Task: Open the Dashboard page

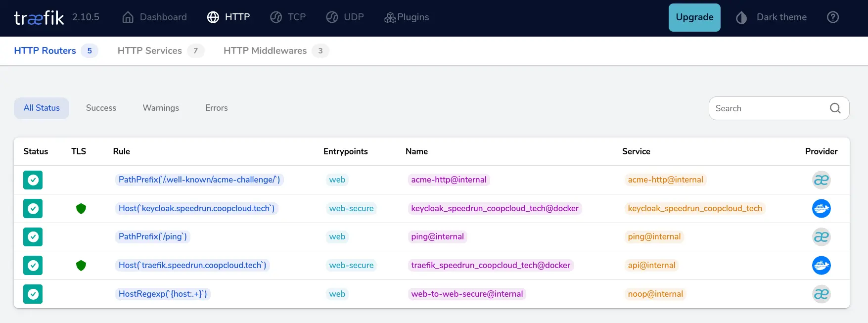Action: click(x=154, y=17)
